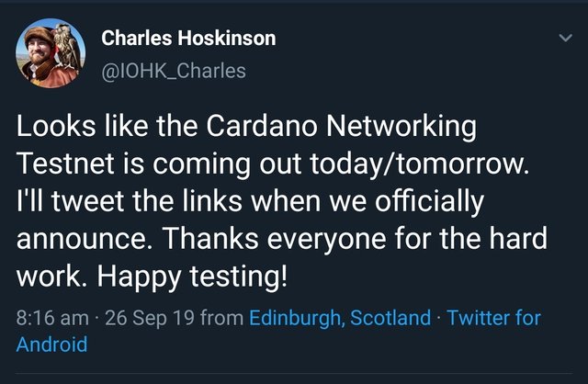
Task: Open the Edinburgh, Scotland location link
Action: [339, 319]
